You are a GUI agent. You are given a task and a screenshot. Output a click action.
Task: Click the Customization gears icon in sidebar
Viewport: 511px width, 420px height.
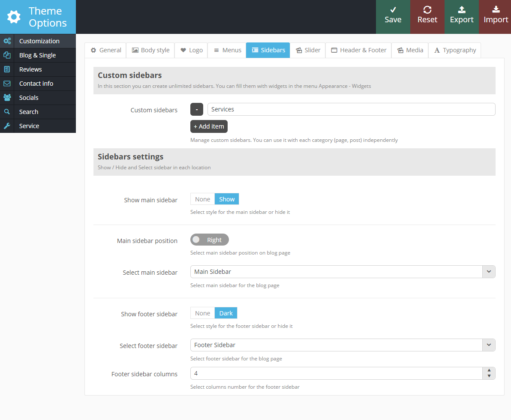pyautogui.click(x=7, y=41)
